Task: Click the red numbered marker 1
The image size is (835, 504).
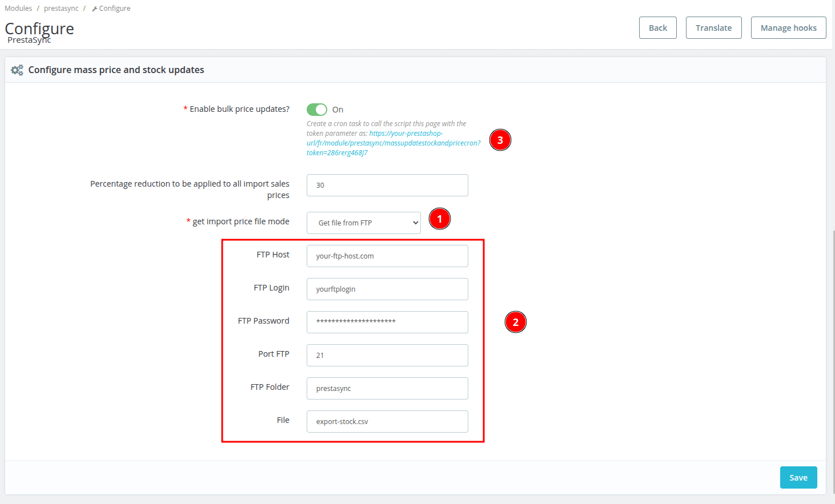Action: point(439,219)
